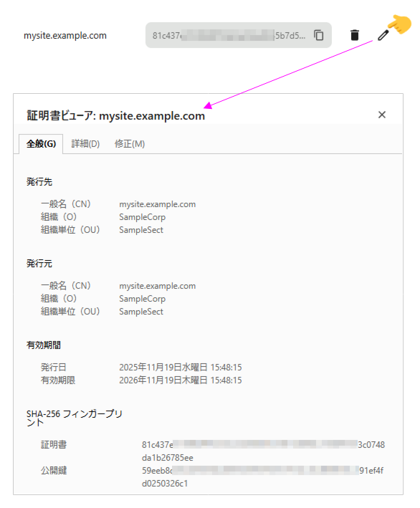
Task: Click the hash field starting 81c437
Action: 239,35
